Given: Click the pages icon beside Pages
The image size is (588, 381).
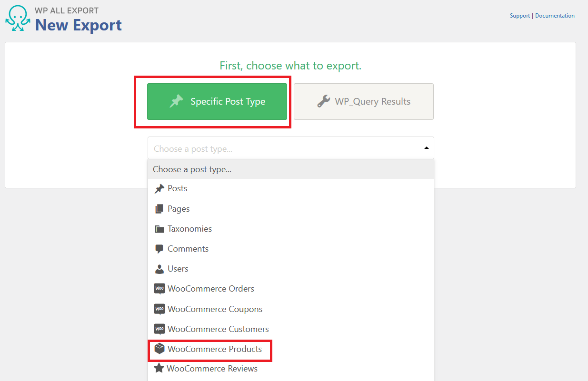Looking at the screenshot, I should pyautogui.click(x=159, y=209).
